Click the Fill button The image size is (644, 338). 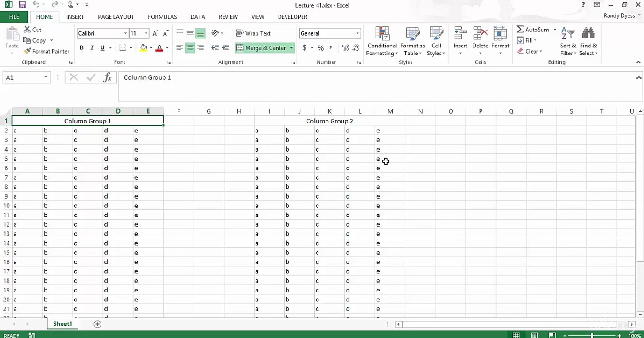(527, 40)
